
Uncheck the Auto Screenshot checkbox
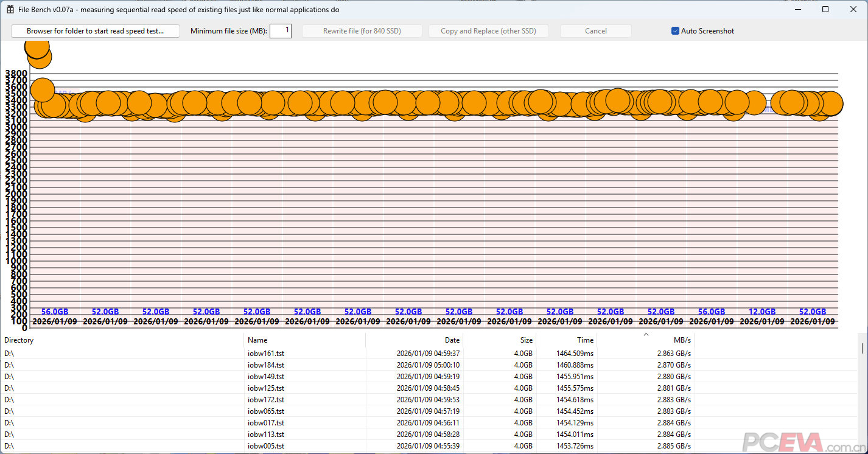click(675, 31)
